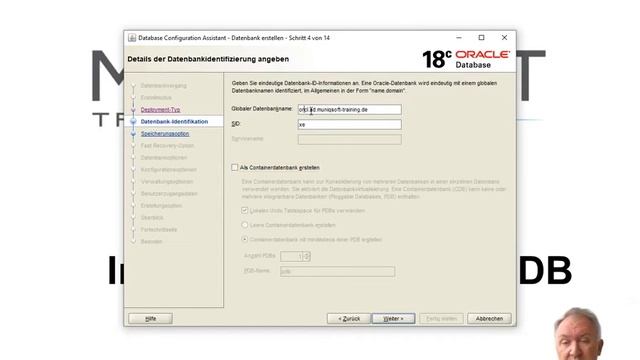This screenshot has height=360, width=640.
Task: Select the Datenbank-Identifikation step in sidebar
Action: pos(174,122)
